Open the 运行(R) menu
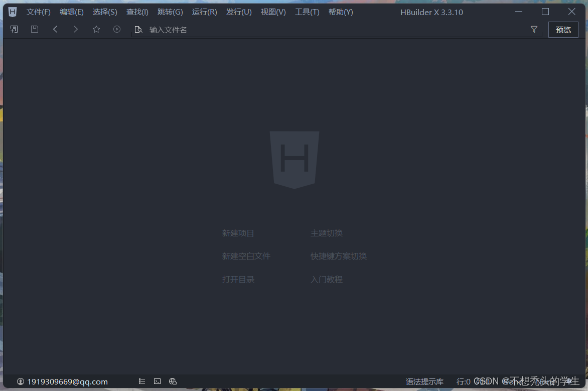Screen dimensions: 588x391 (204, 12)
